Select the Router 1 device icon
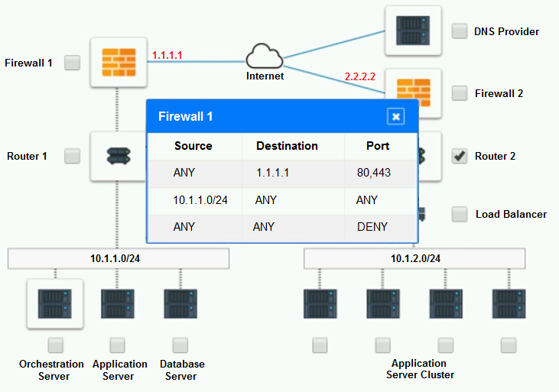Image resolution: width=559 pixels, height=392 pixels. tap(117, 156)
